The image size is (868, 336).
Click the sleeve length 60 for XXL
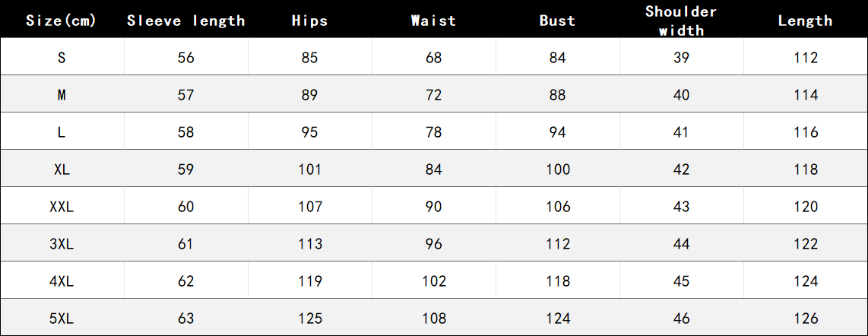click(186, 207)
